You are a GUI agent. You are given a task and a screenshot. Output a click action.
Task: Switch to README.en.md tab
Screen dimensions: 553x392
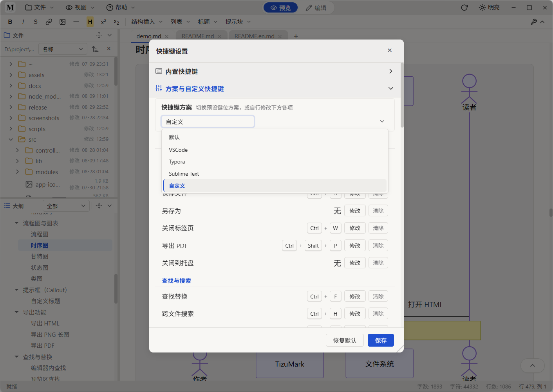tap(255, 36)
